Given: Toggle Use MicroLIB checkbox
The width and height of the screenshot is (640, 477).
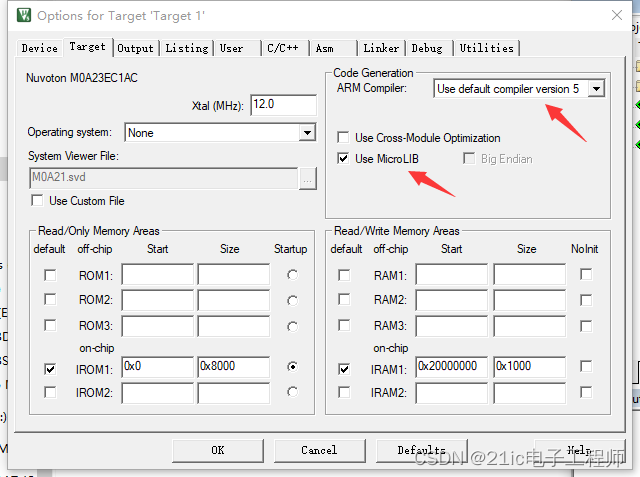Looking at the screenshot, I should pyautogui.click(x=343, y=158).
